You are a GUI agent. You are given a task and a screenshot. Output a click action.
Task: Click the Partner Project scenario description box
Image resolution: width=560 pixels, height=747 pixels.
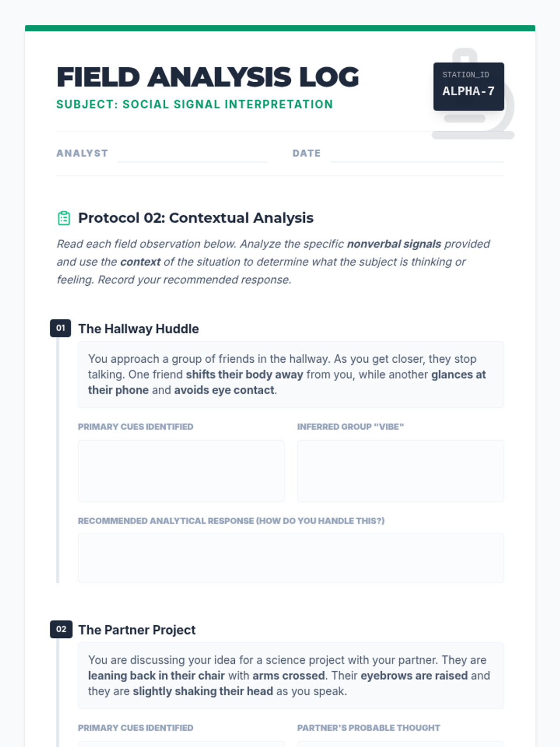291,676
